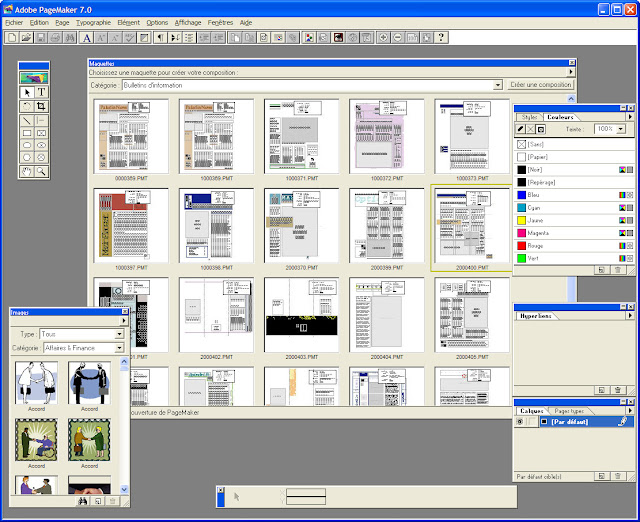The image size is (640, 522).
Task: Click the Créer une composition button
Action: coord(541,85)
